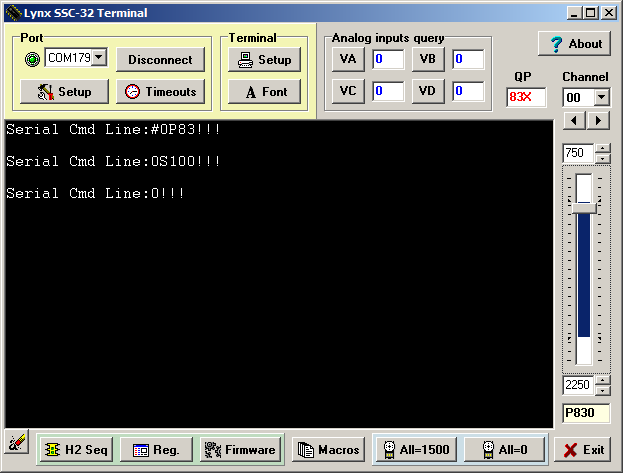Go to previous channel with left arrow

(574, 121)
